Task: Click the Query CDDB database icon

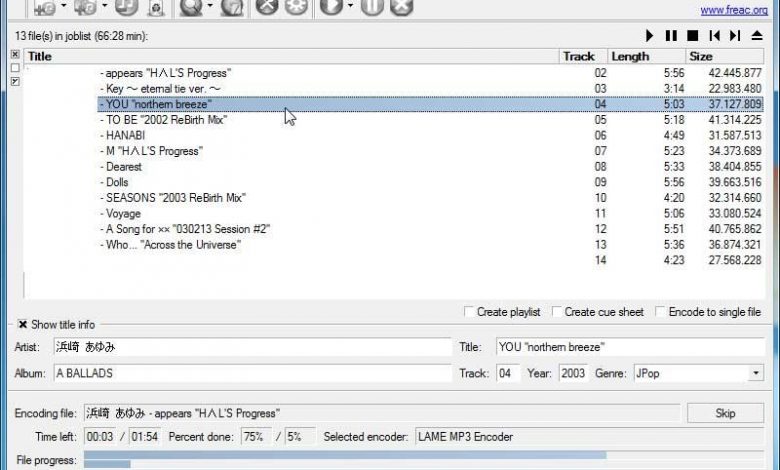Action: click(x=191, y=7)
